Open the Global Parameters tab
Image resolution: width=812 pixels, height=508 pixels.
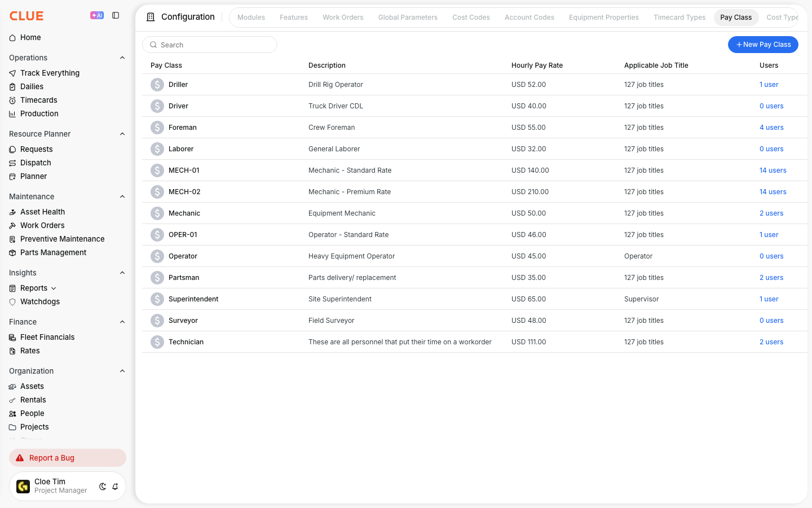coord(408,17)
